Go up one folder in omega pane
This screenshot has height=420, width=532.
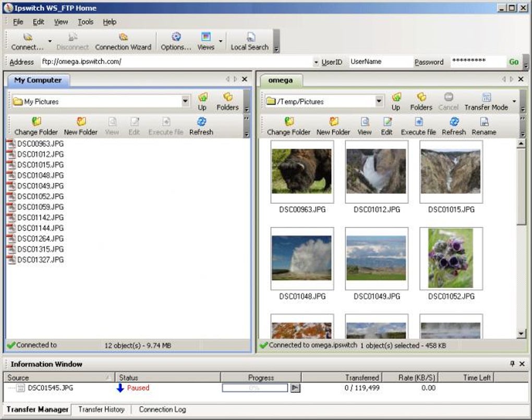396,101
